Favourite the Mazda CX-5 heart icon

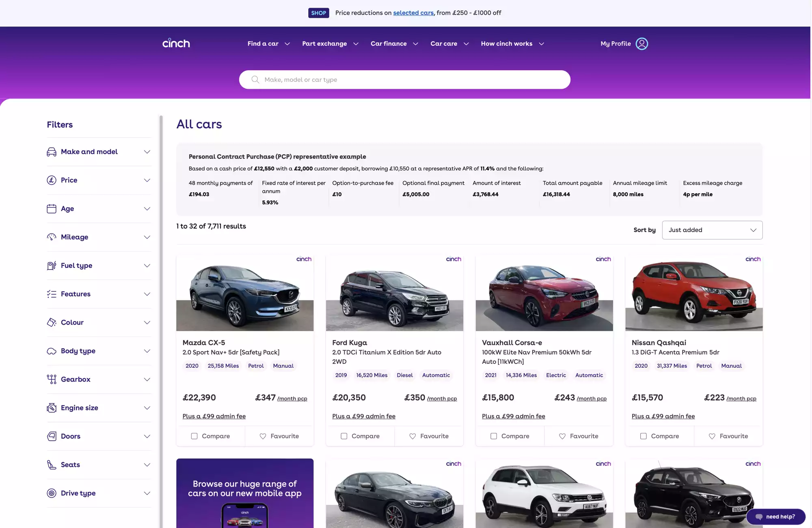coord(263,436)
